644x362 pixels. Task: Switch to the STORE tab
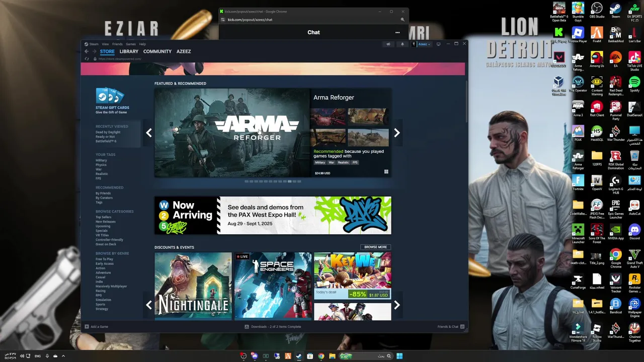(107, 51)
